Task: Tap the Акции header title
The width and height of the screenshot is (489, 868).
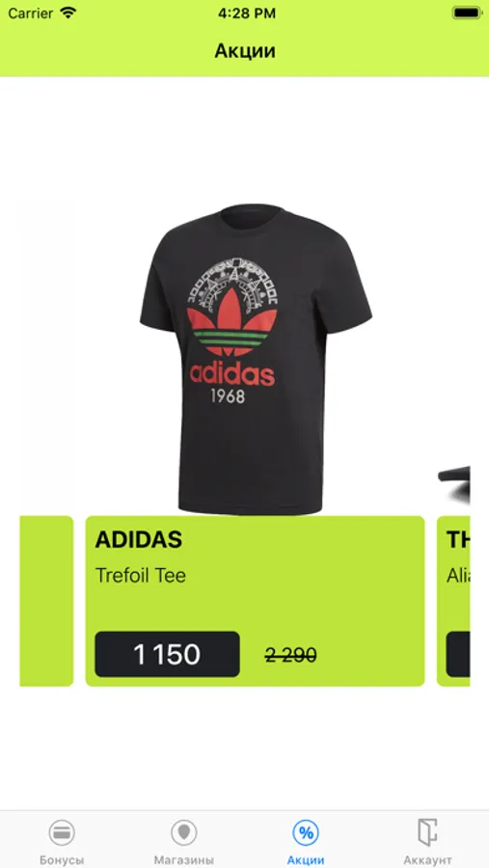Action: pos(245,51)
